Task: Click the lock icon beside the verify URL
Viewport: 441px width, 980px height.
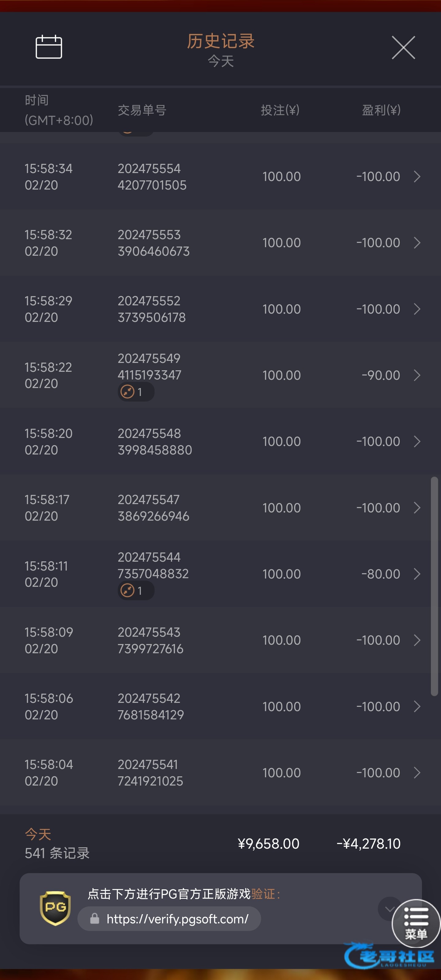Action: click(x=95, y=919)
